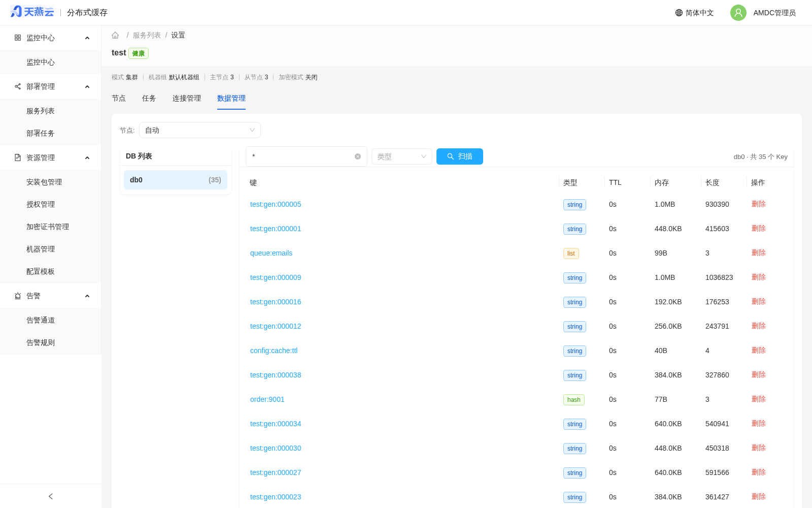Click the 资源管理 document icon
812x508 pixels.
click(x=18, y=157)
